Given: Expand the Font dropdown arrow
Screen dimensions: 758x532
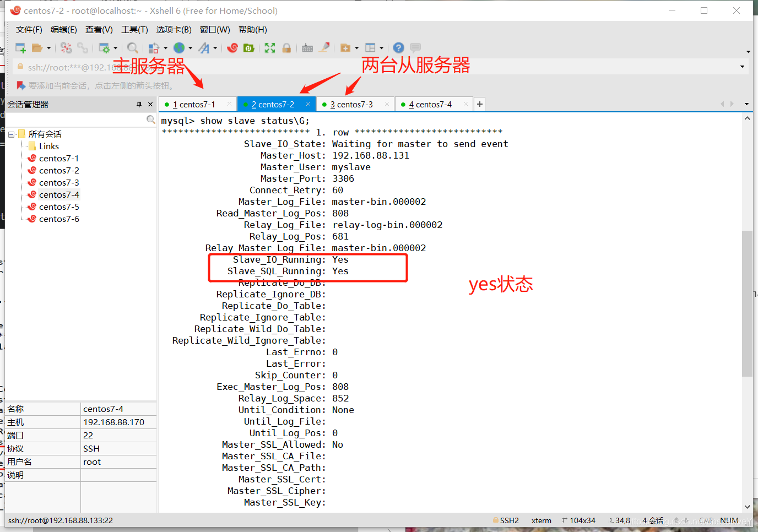Looking at the screenshot, I should (215, 48).
